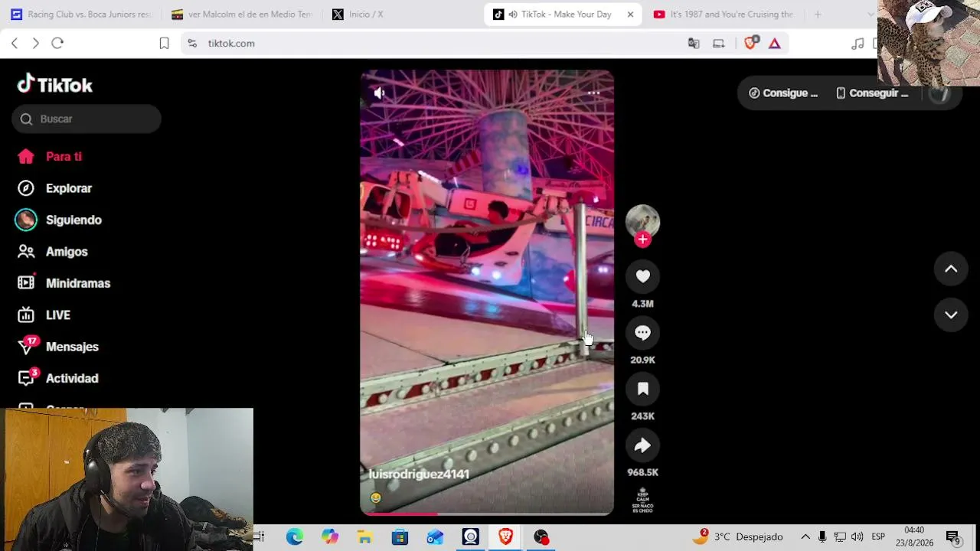Open the Actividad notifications

click(x=58, y=378)
